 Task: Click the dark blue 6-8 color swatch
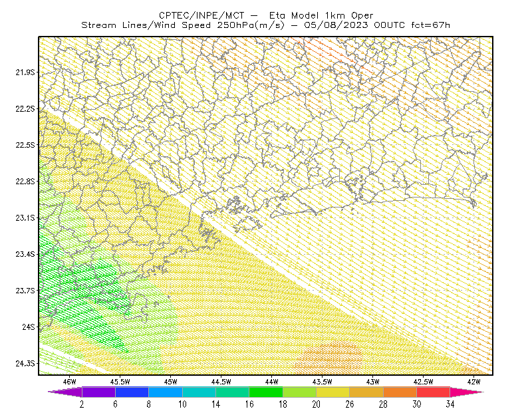tap(132, 392)
